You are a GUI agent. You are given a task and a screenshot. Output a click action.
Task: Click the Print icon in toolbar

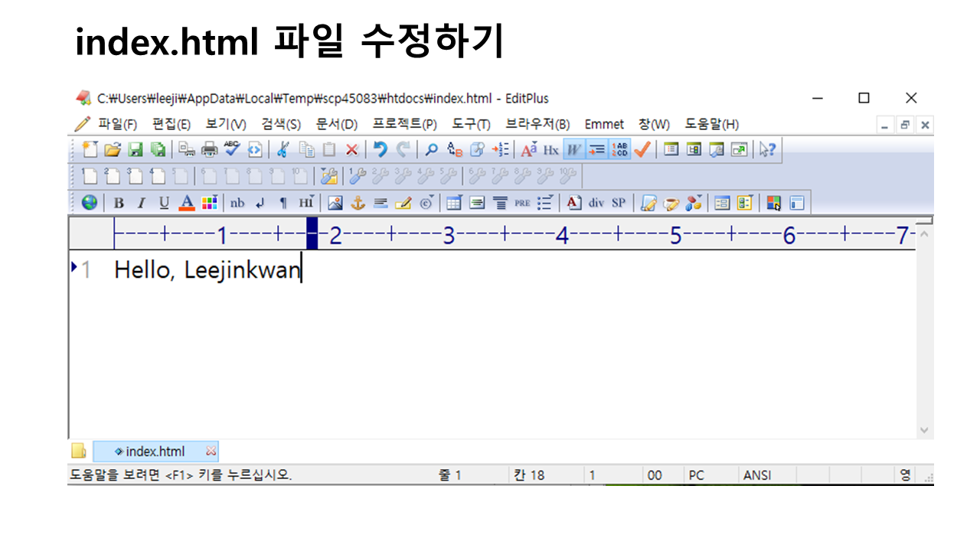[209, 150]
